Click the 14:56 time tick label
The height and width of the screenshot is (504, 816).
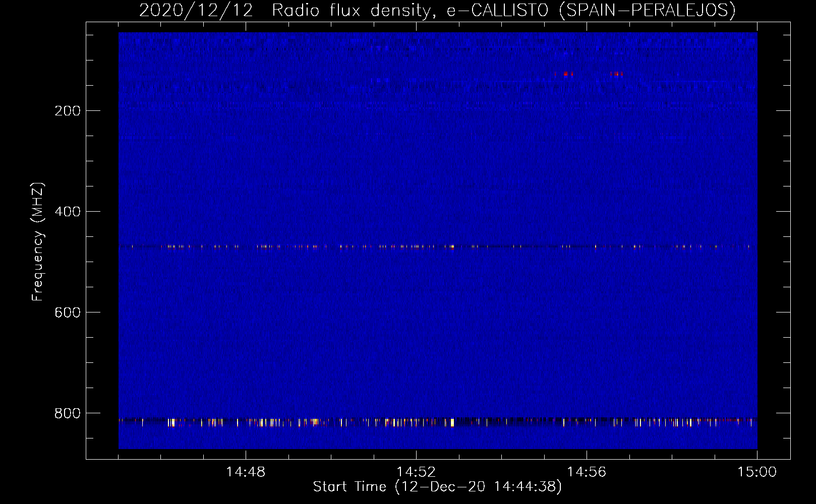click(x=587, y=472)
